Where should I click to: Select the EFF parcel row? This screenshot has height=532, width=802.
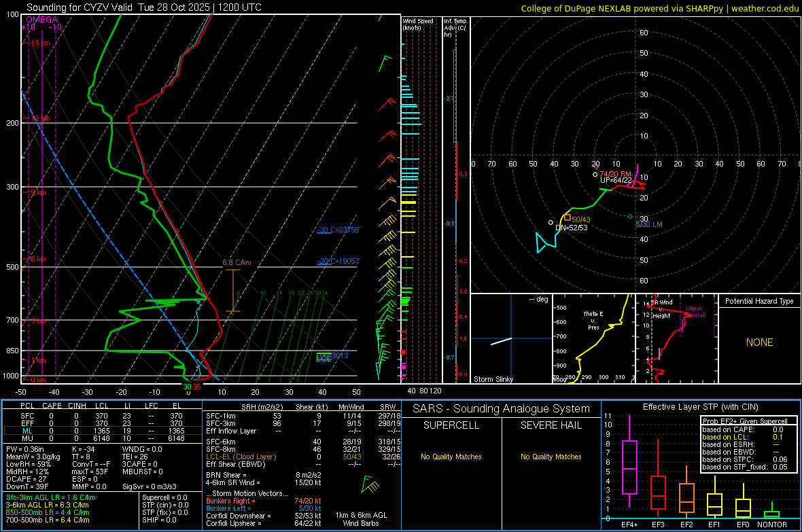(x=102, y=423)
